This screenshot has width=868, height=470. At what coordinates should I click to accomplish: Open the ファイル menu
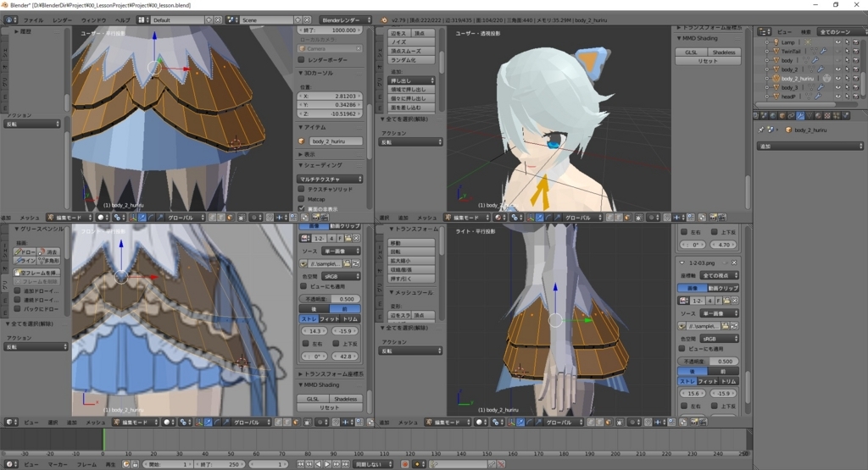33,20
